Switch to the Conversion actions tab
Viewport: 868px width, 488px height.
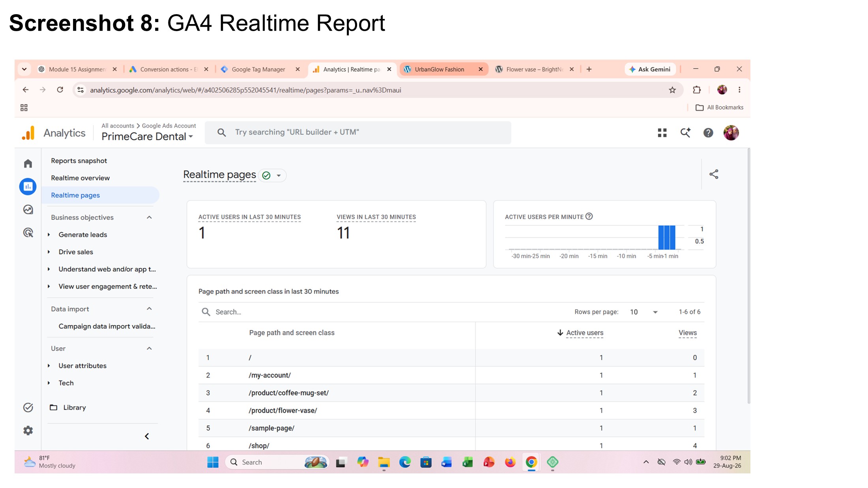[169, 69]
